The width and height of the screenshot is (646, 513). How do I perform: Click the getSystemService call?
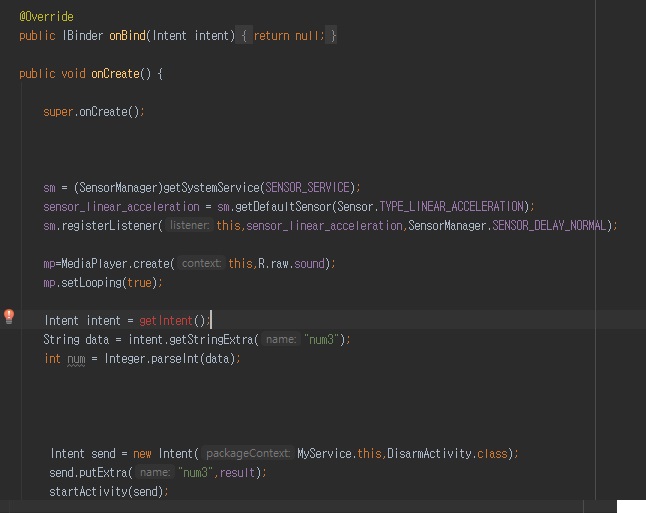click(211, 187)
